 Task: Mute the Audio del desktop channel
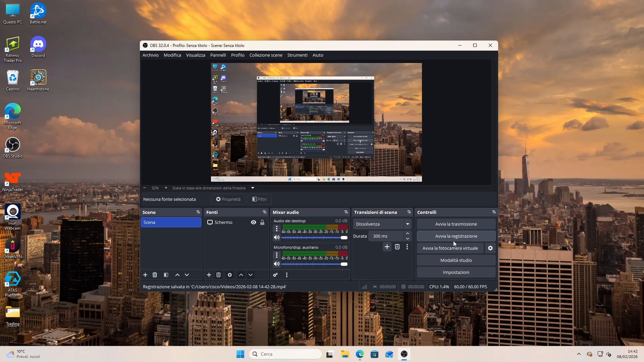coord(277,237)
